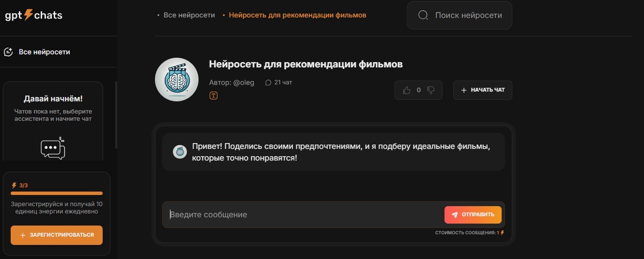Click the chat bubble icon near 21 чат
This screenshot has width=644, height=259.
(x=268, y=82)
